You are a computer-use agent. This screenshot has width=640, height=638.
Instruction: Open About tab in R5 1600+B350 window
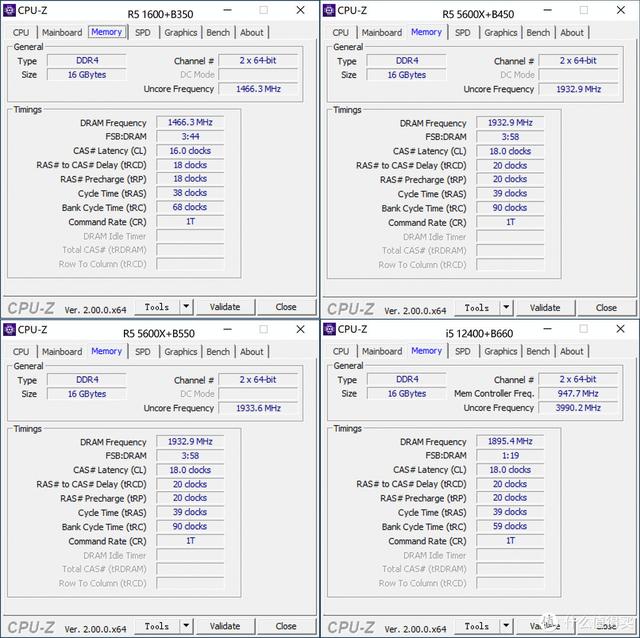(252, 33)
